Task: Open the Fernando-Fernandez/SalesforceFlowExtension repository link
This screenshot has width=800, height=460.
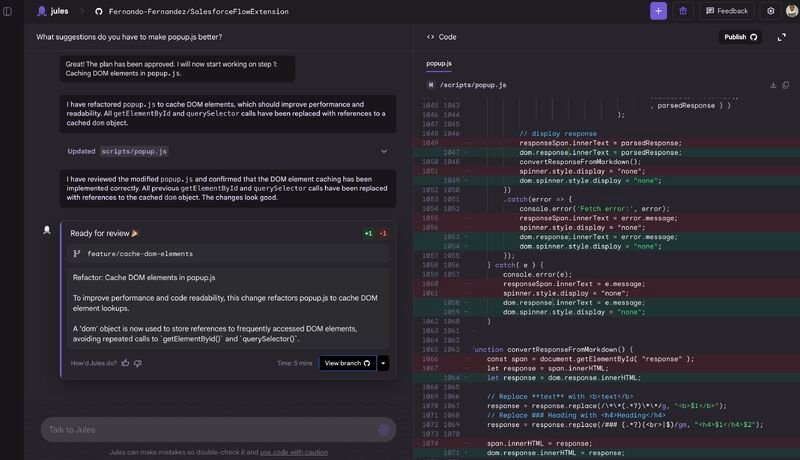Action: [198, 11]
